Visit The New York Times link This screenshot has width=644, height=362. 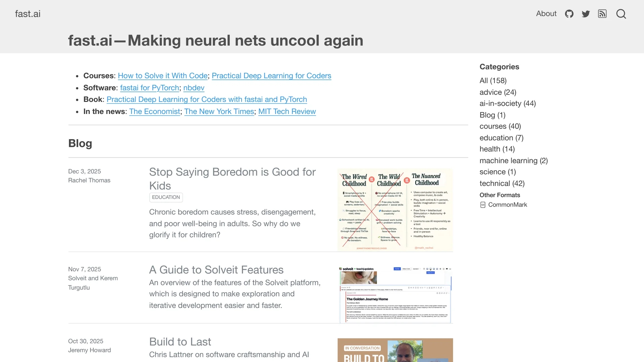coord(219,112)
